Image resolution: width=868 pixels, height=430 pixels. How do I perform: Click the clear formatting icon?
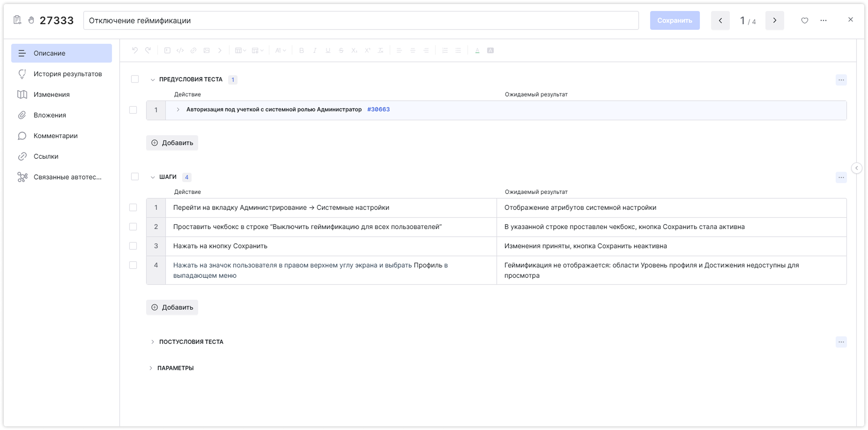click(380, 50)
